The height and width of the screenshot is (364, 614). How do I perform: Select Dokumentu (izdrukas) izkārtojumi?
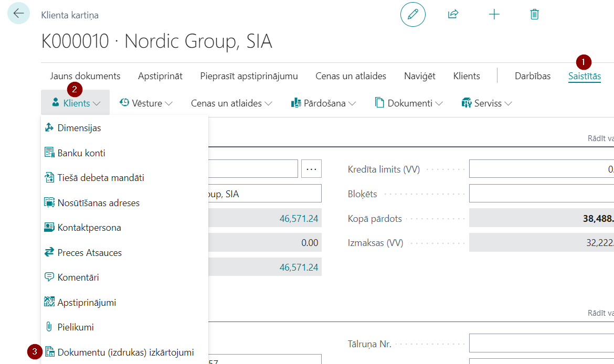(x=124, y=352)
